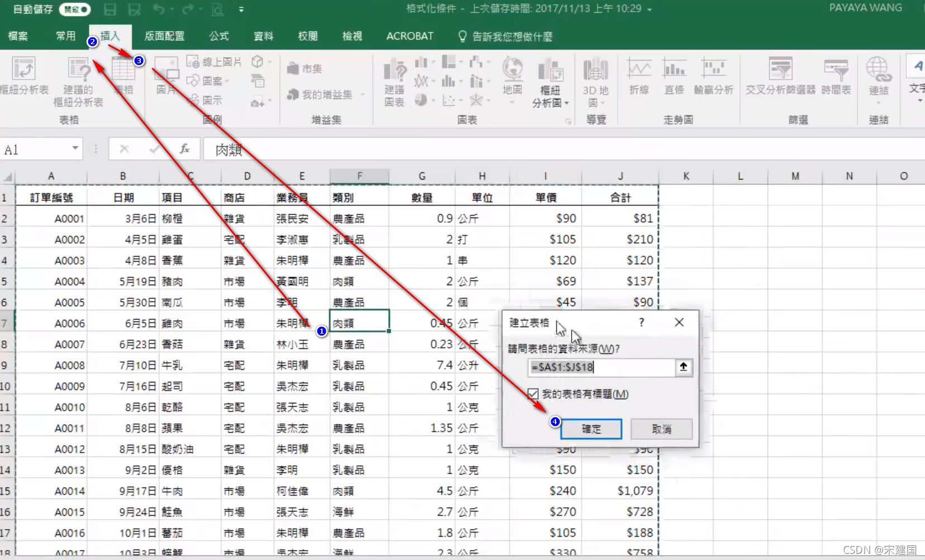Click the table data range input field

[x=601, y=367]
